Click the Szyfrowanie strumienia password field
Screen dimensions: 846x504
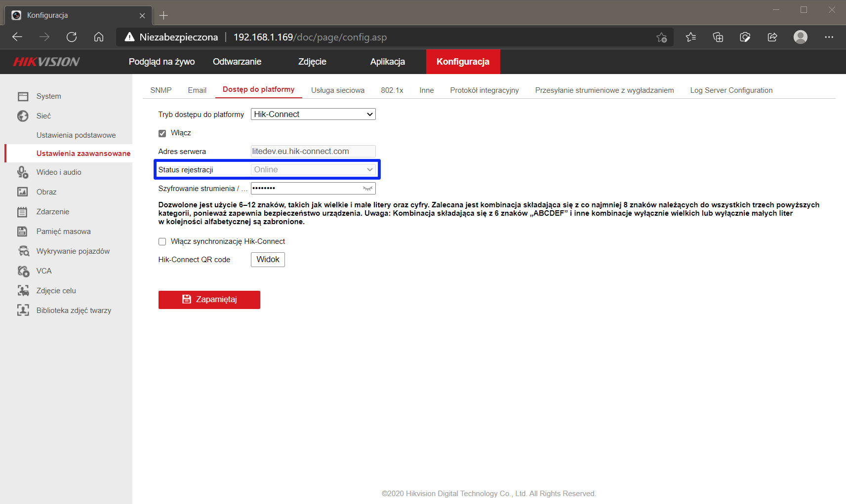click(x=313, y=188)
